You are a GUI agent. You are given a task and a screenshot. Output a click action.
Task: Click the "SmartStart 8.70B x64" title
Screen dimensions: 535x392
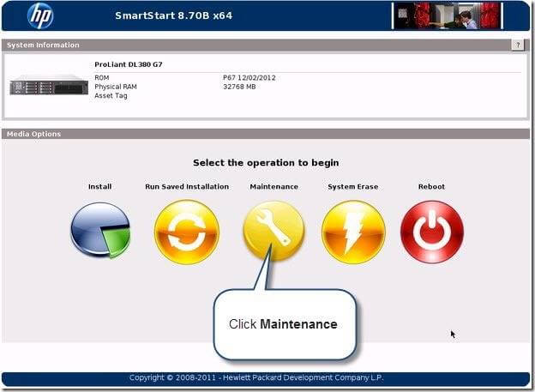(174, 15)
